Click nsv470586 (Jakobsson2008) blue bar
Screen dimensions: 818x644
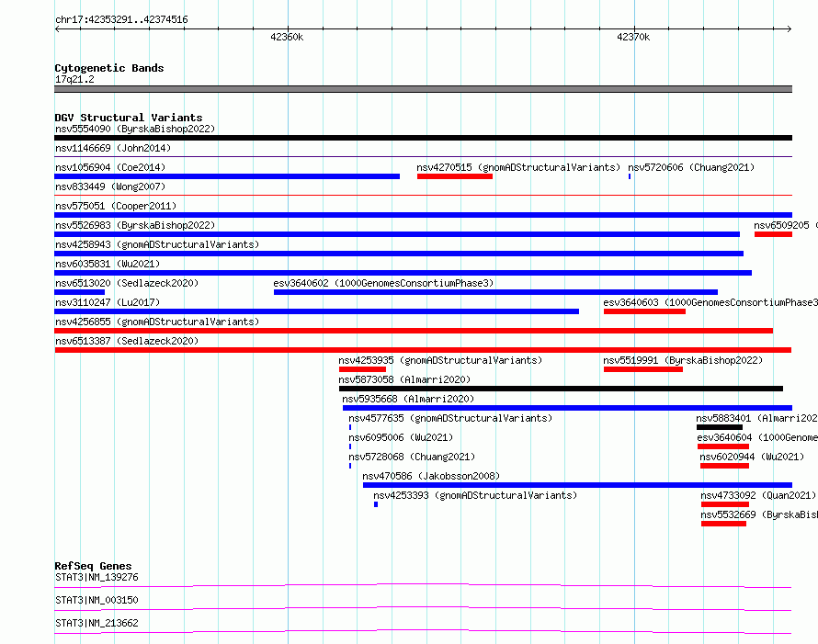point(577,485)
